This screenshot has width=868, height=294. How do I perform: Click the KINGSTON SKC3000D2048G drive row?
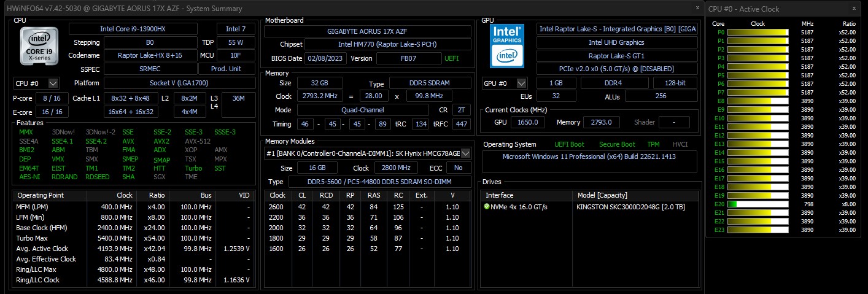click(589, 207)
